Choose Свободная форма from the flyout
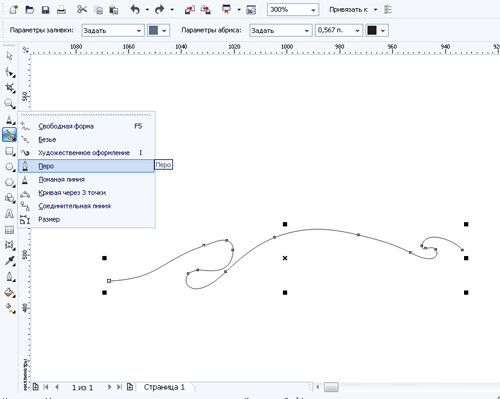 point(87,126)
